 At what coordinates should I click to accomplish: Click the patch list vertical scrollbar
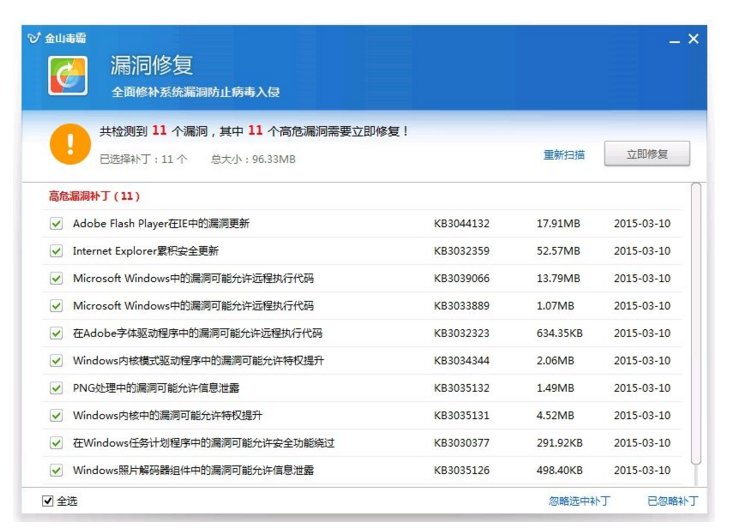pyautogui.click(x=696, y=323)
